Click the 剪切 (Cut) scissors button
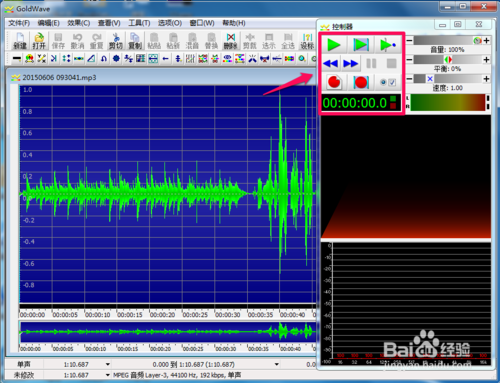Screen dimensions: 500x383 [x=116, y=41]
